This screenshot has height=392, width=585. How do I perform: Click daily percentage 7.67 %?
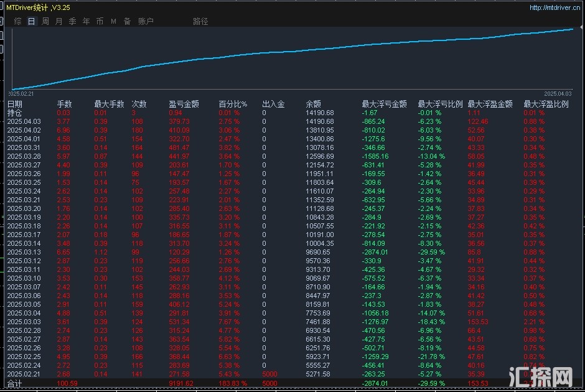point(229,322)
